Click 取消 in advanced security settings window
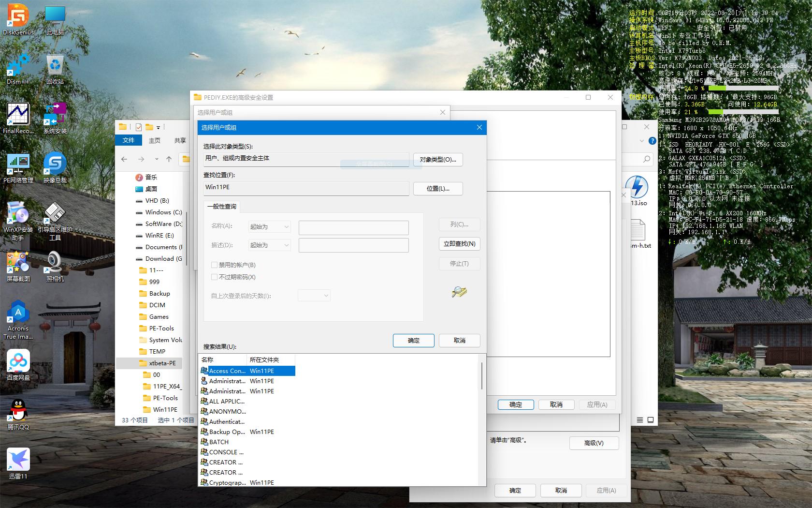The image size is (812, 508). click(556, 404)
